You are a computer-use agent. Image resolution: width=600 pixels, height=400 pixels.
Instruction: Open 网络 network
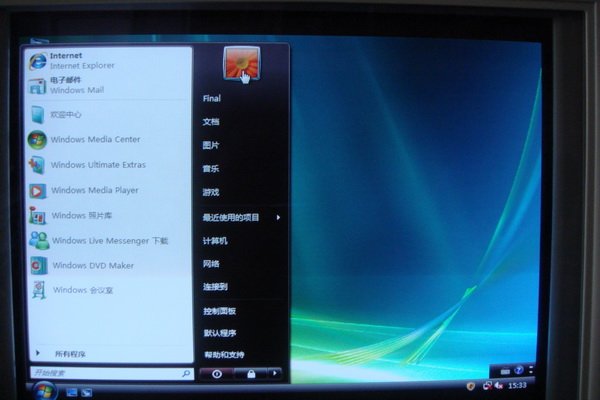211,264
